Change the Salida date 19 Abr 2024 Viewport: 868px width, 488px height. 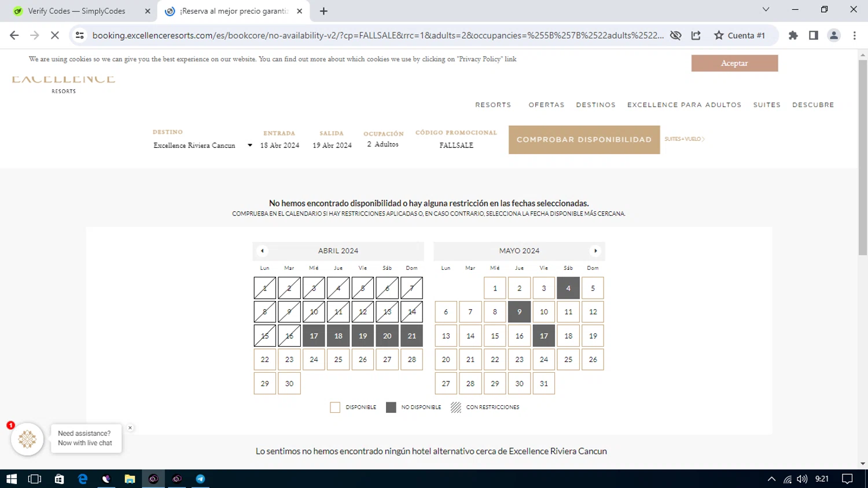click(x=332, y=145)
